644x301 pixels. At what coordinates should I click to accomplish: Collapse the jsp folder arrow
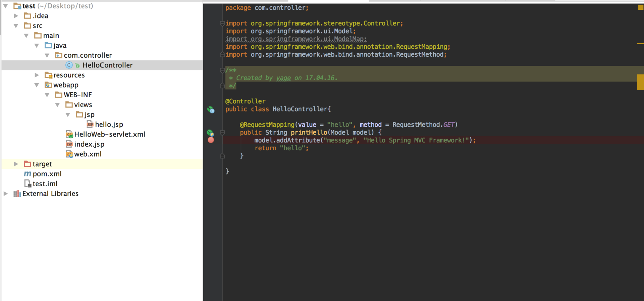point(68,115)
